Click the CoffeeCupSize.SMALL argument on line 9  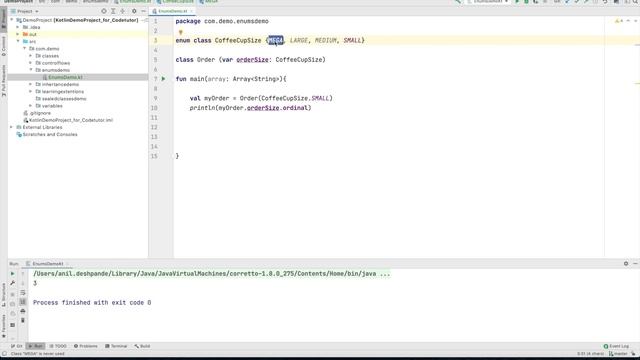pos(295,98)
